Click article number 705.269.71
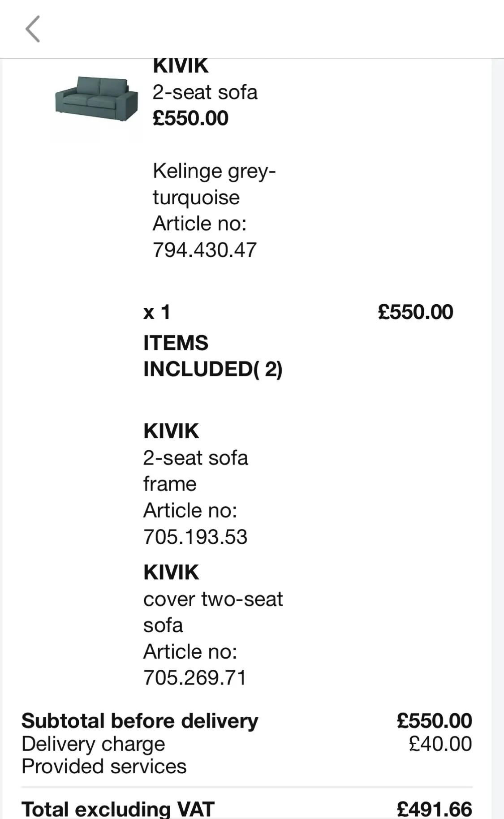Image resolution: width=504 pixels, height=819 pixels. click(x=195, y=677)
